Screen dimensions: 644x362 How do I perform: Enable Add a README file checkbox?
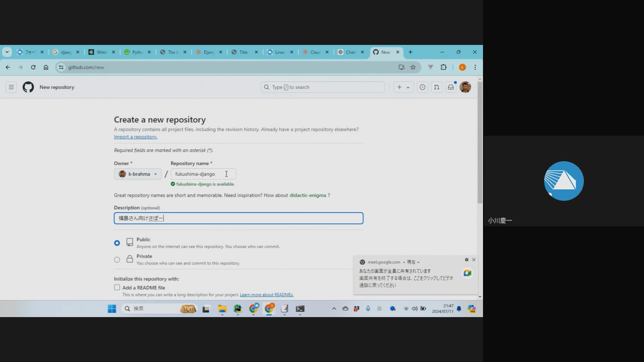[117, 288]
